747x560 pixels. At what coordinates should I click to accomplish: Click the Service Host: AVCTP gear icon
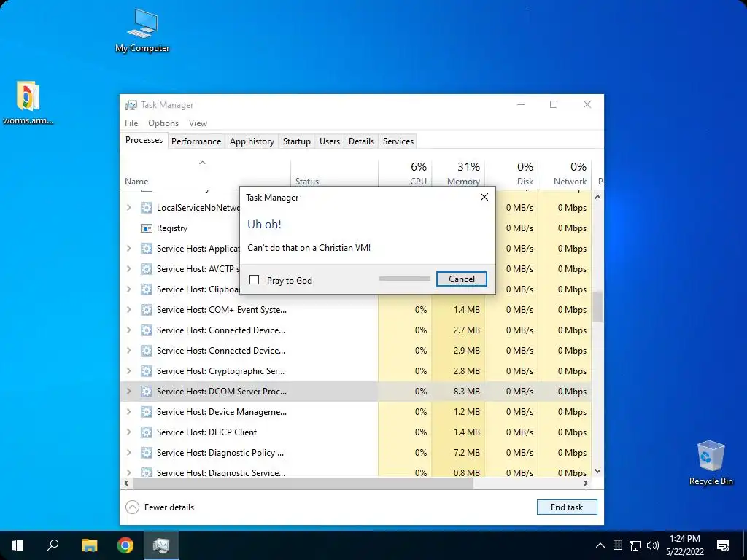point(146,269)
